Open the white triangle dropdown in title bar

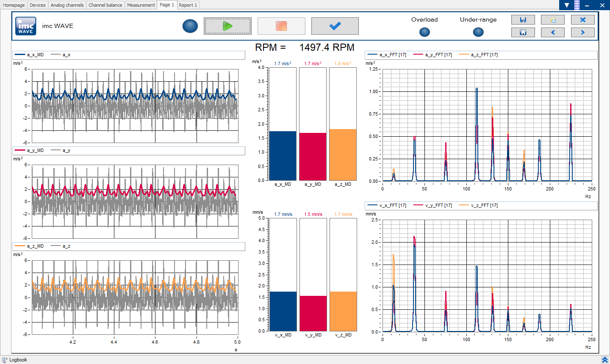coord(567,5)
